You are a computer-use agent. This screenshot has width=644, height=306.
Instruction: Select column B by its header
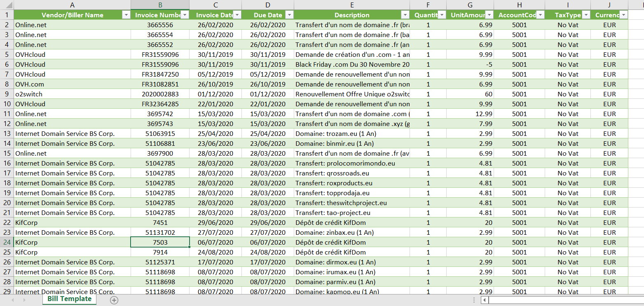tap(160, 5)
